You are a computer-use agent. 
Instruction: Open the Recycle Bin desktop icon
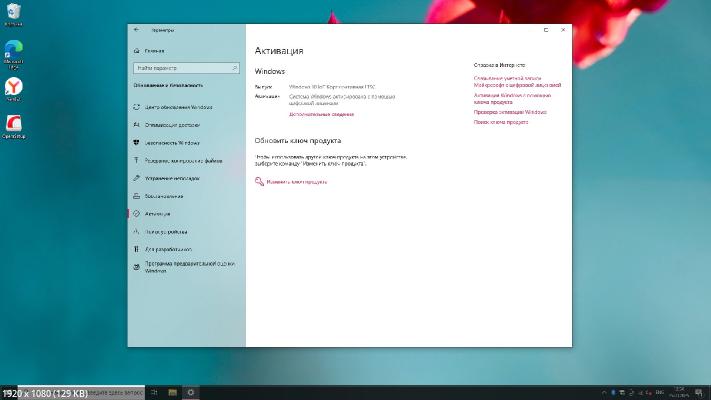click(13, 15)
